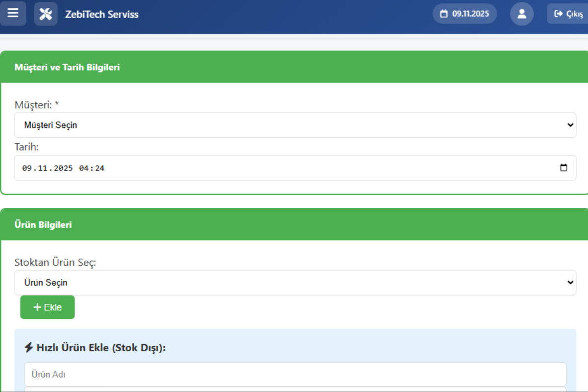The height and width of the screenshot is (392, 588).
Task: Click the wrench and screwdriver logo icon
Action: [46, 14]
